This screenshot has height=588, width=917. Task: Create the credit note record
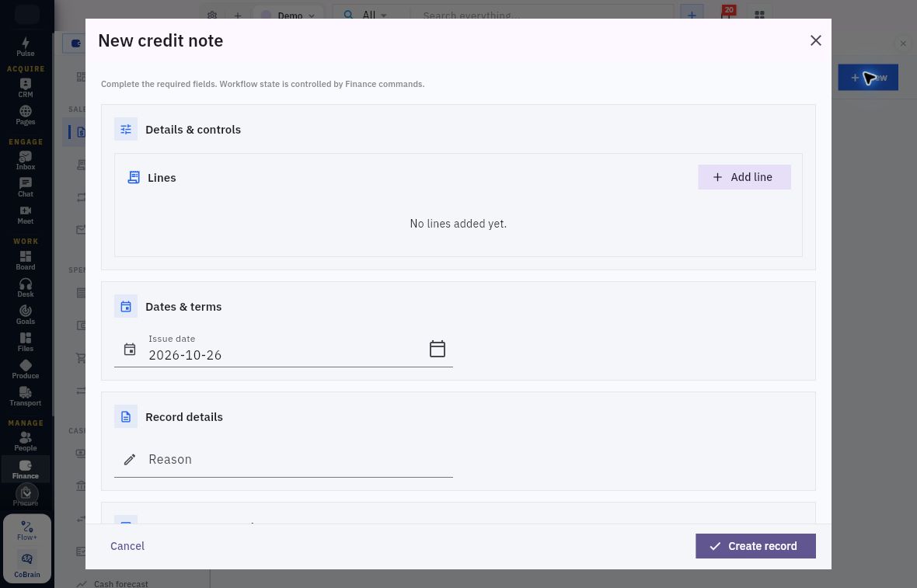coord(755,546)
